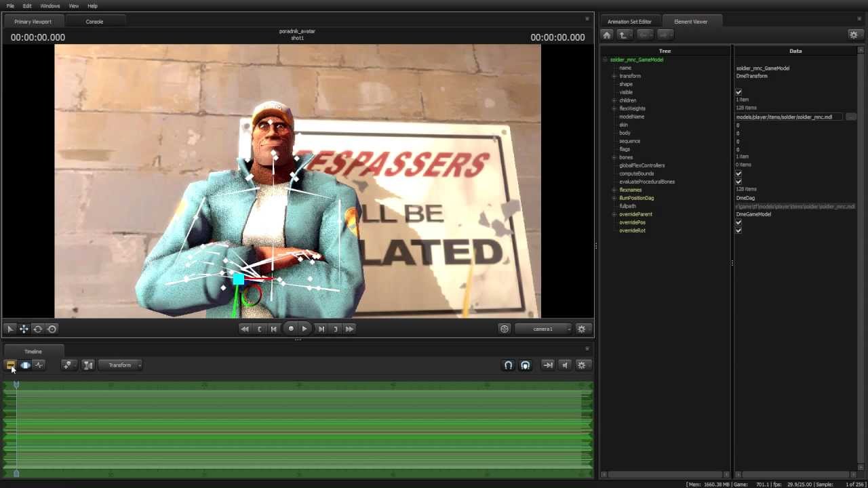This screenshot has height=488, width=868.
Task: Select the Timeline tab
Action: pos(33,352)
